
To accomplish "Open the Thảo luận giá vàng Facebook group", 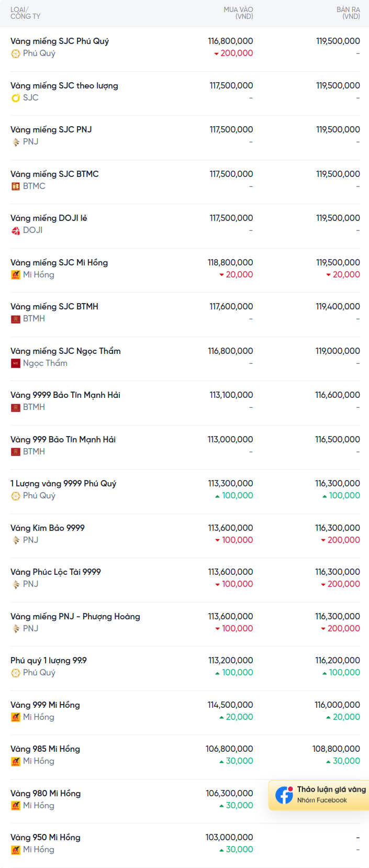I will (331, 789).
